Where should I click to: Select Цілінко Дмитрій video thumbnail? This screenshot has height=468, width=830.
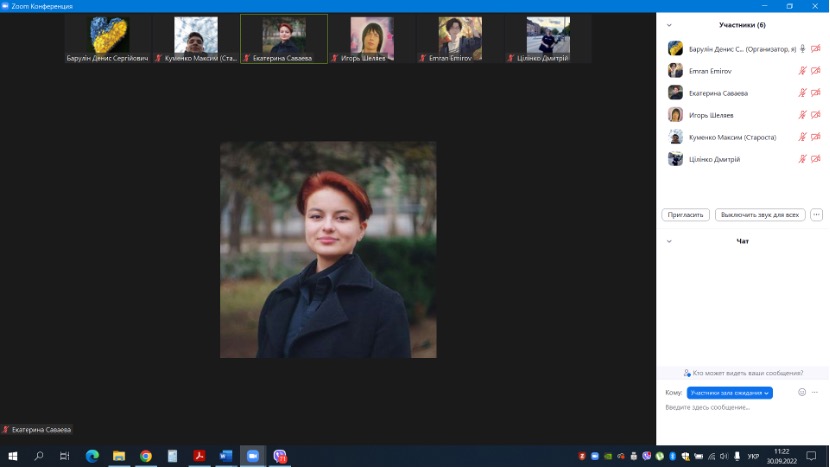(548, 39)
